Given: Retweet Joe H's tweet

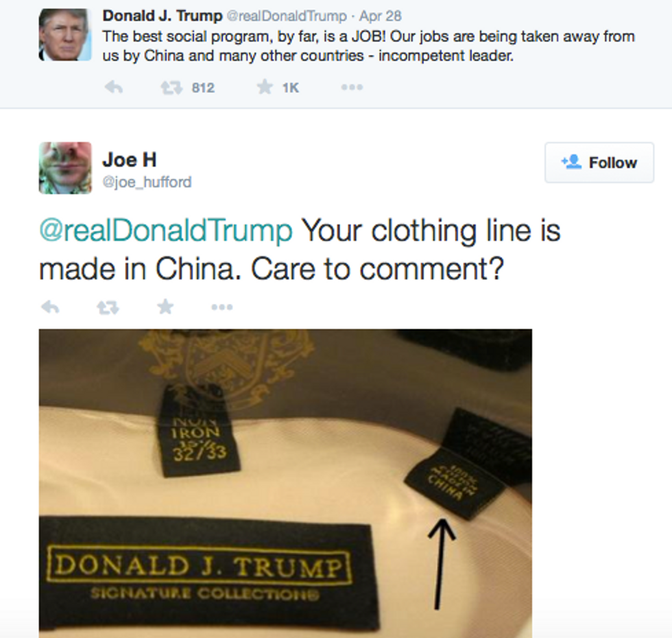Looking at the screenshot, I should (108, 307).
